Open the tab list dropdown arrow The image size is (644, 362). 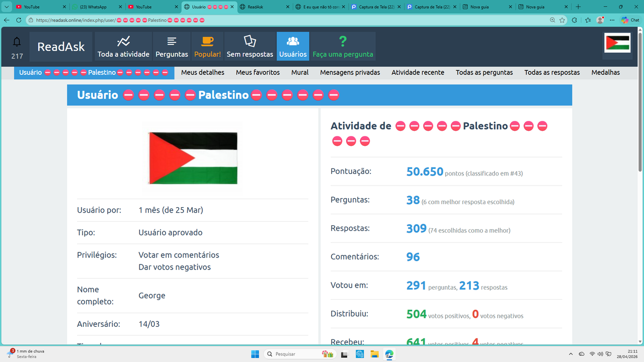[x=7, y=7]
